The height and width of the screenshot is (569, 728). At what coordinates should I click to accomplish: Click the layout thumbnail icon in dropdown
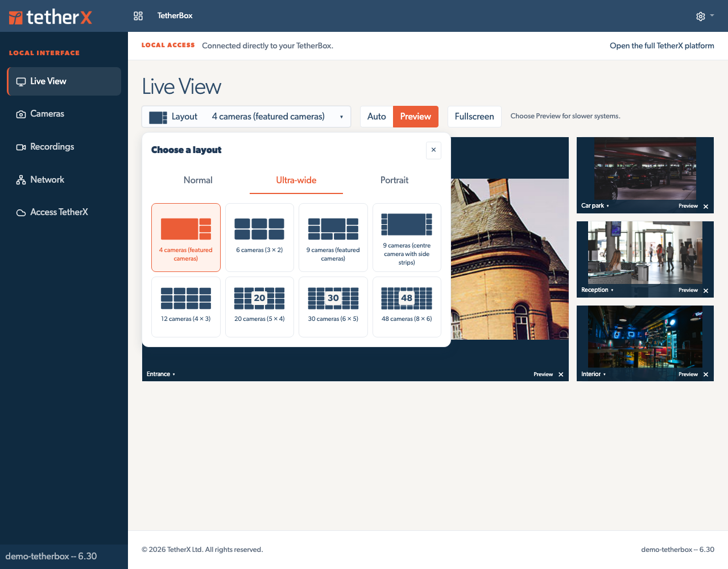coord(158,117)
